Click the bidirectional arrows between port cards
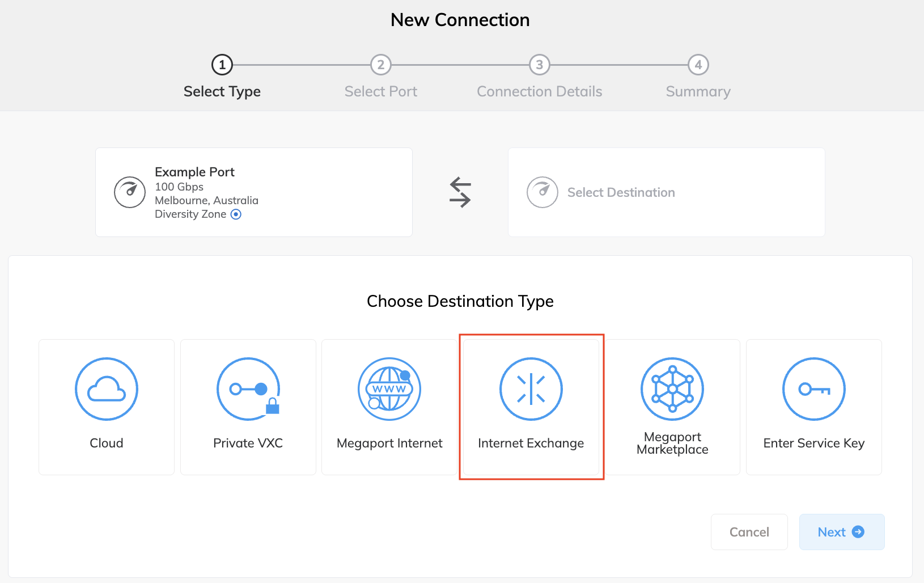Viewport: 924px width, 583px height. [460, 192]
